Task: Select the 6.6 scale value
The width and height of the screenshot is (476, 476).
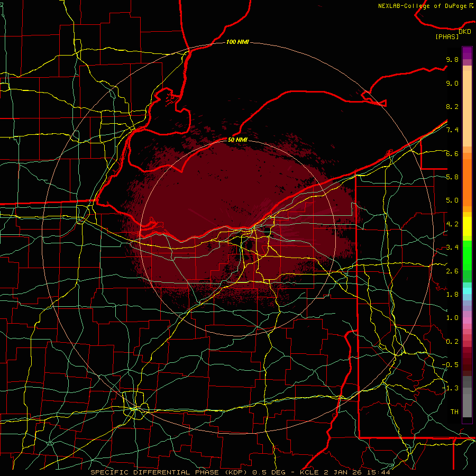Action: [x=452, y=153]
